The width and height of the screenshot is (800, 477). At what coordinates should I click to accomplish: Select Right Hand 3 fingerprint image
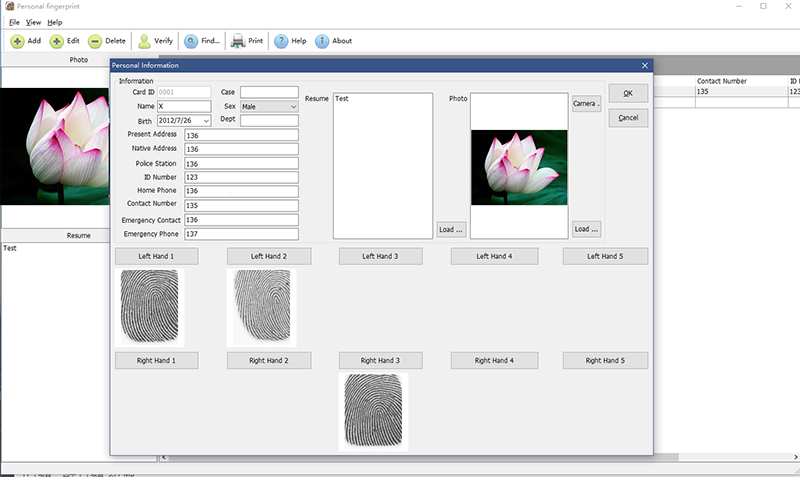coord(373,412)
